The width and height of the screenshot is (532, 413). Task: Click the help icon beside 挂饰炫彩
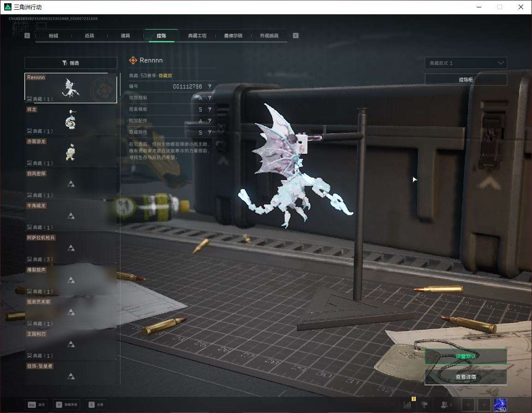point(210,98)
